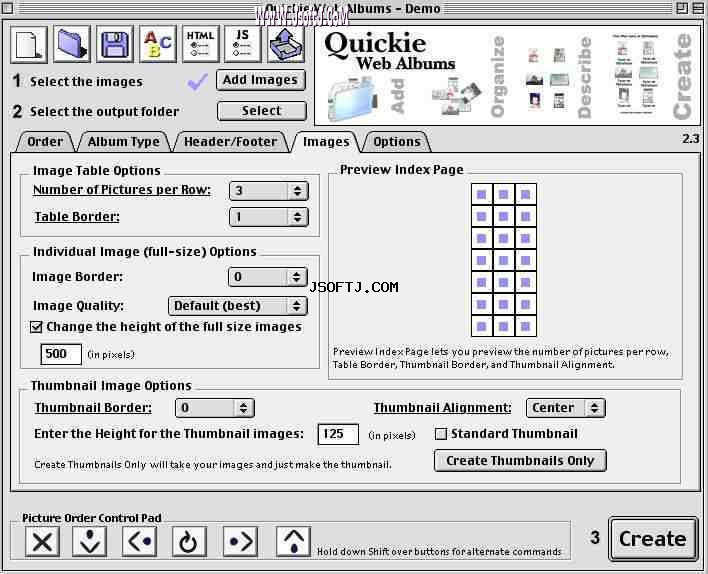
Task: Click the full size height field showing 500
Action: [x=61, y=354]
